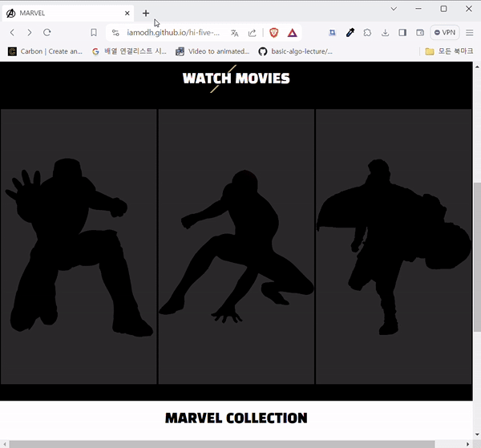The height and width of the screenshot is (448, 481).
Task: Open Video to animated bookmark
Action: (212, 51)
